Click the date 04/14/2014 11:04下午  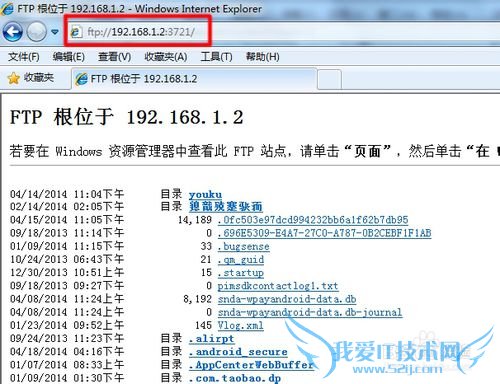coord(67,194)
